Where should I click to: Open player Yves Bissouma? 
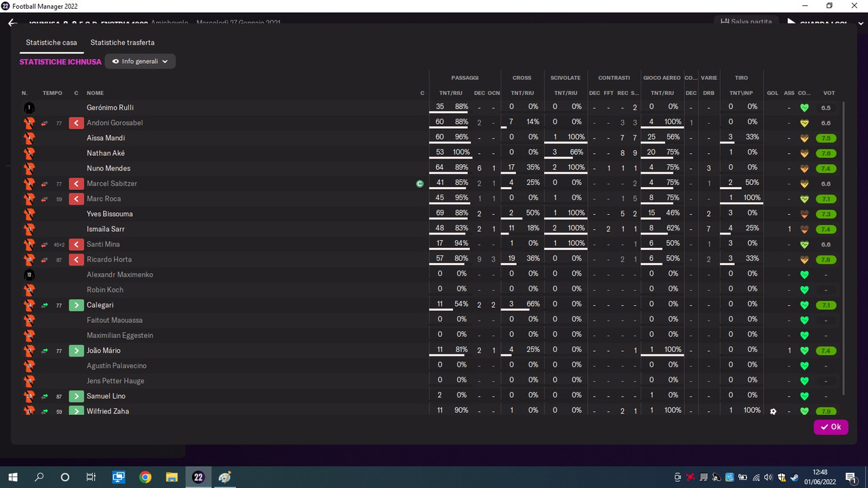[110, 214]
